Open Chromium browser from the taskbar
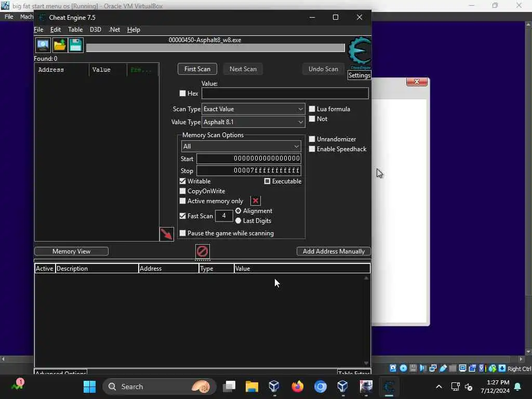This screenshot has width=532, height=399. pos(320,387)
